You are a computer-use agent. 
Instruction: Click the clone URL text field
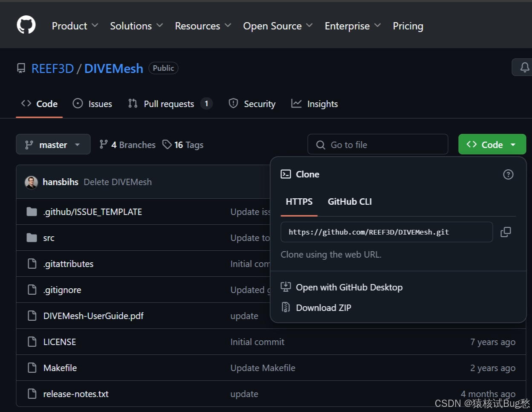tap(387, 232)
